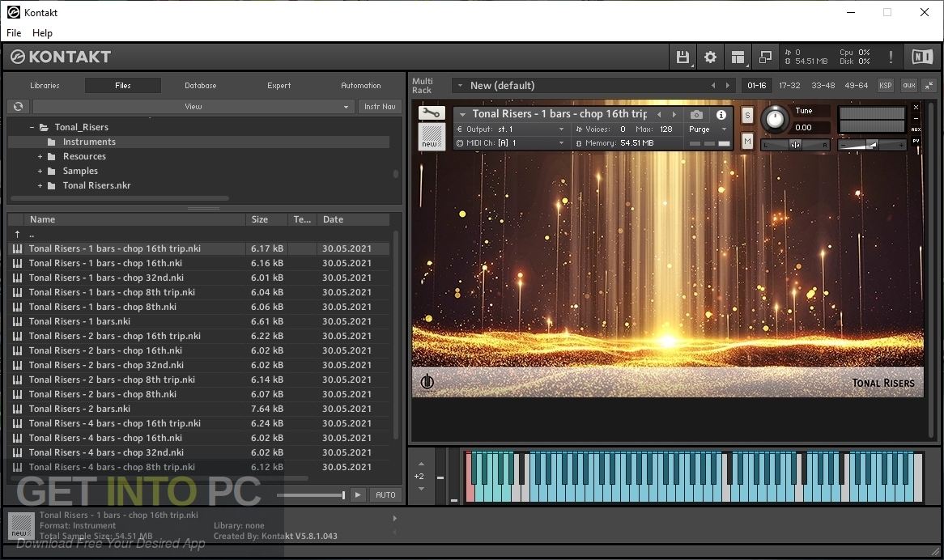Adjust the Tune knob
This screenshot has width=944, height=560.
click(775, 119)
